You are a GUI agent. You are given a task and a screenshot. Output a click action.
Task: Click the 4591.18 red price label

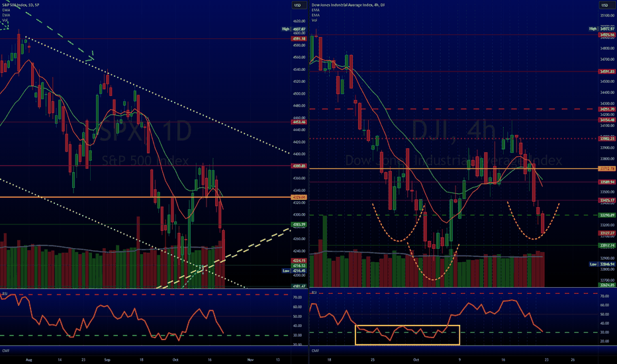299,38
